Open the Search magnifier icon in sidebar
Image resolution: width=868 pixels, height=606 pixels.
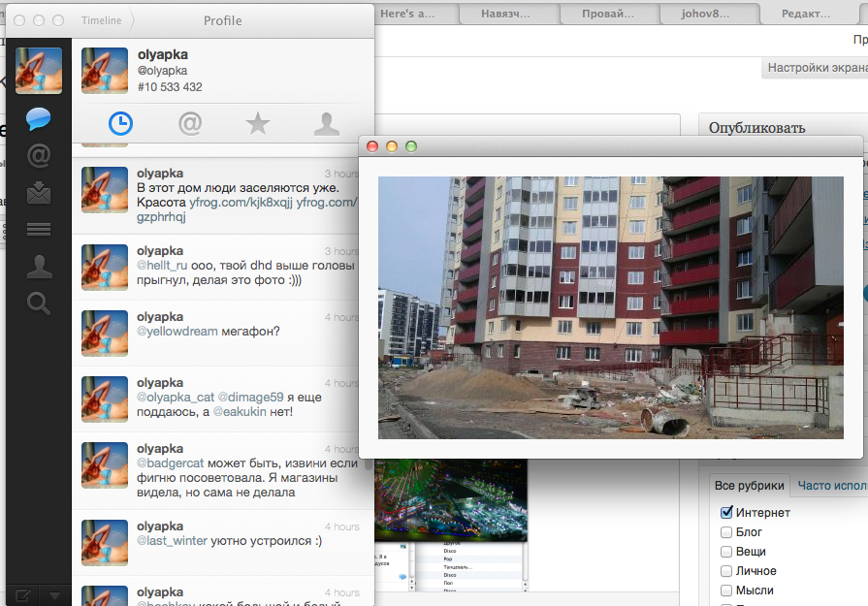coord(38,303)
